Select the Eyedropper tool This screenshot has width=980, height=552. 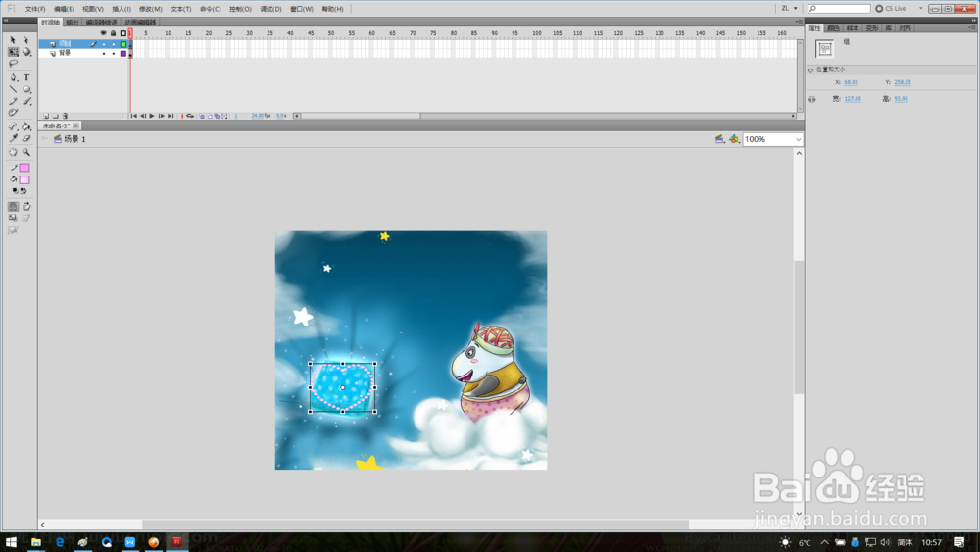coord(13,139)
